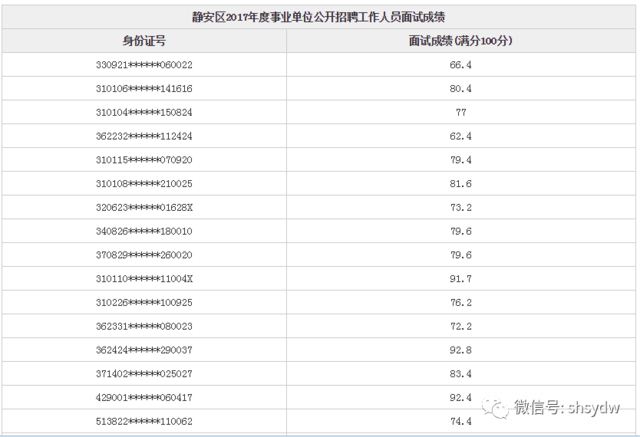Click the score 73.2

point(460,207)
